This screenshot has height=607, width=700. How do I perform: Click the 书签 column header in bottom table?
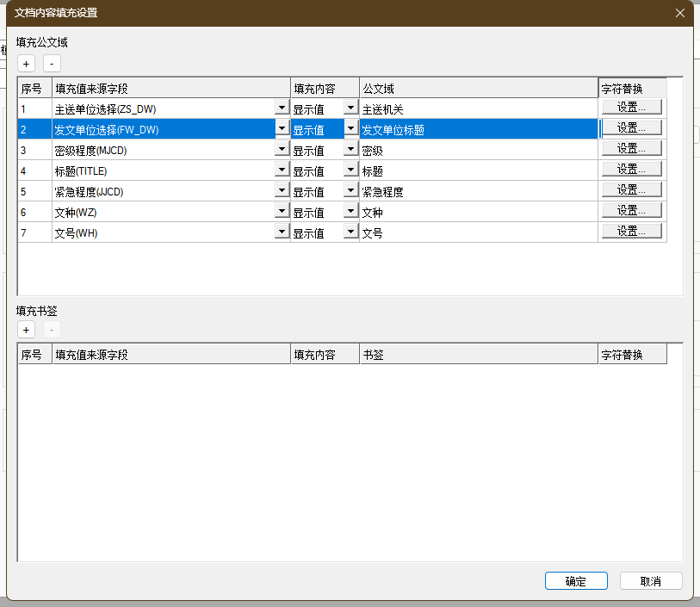[478, 355]
